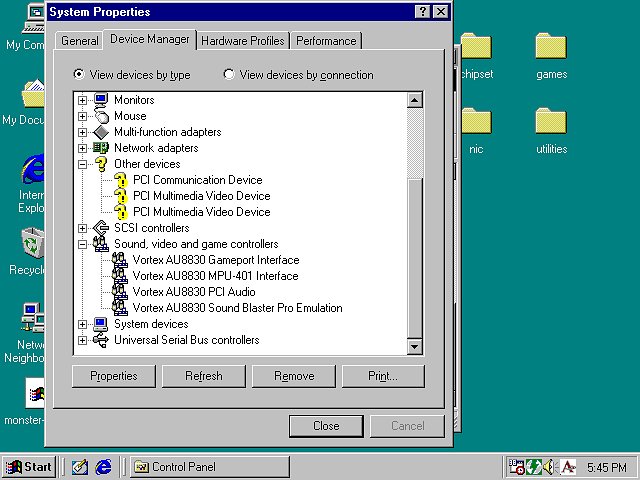640x480 pixels.
Task: Open the Performance tab
Action: (326, 41)
